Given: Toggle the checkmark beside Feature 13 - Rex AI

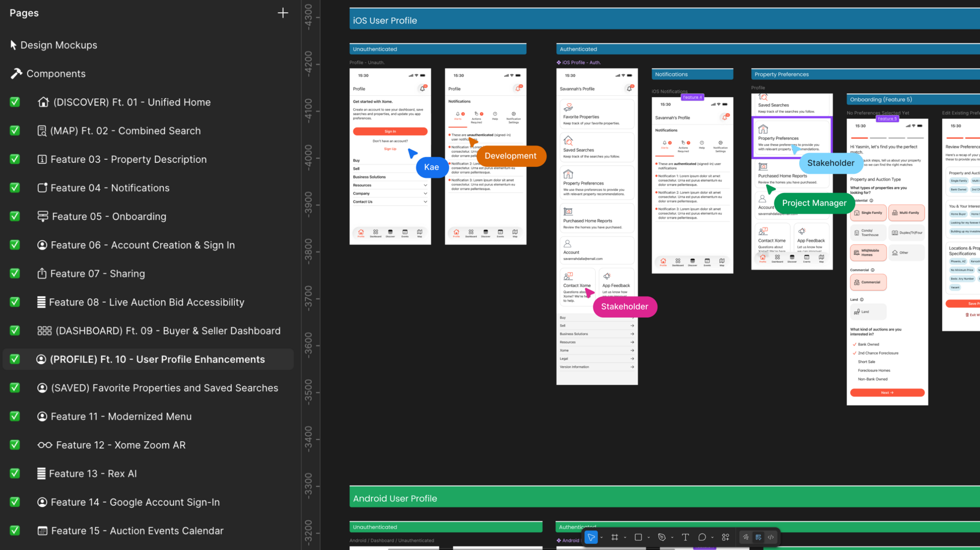Looking at the screenshot, I should [x=14, y=473].
